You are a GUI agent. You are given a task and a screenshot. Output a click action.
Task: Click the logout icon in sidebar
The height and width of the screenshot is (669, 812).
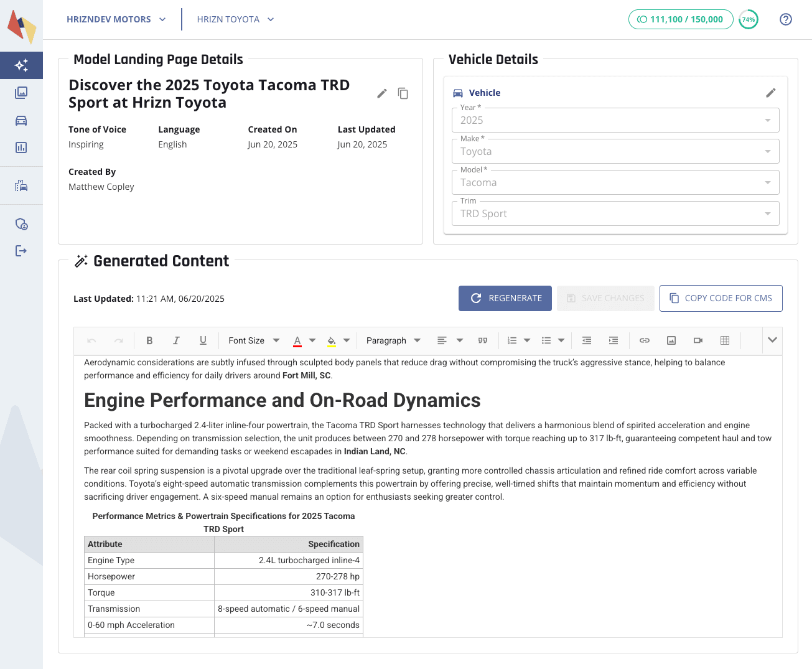click(21, 251)
